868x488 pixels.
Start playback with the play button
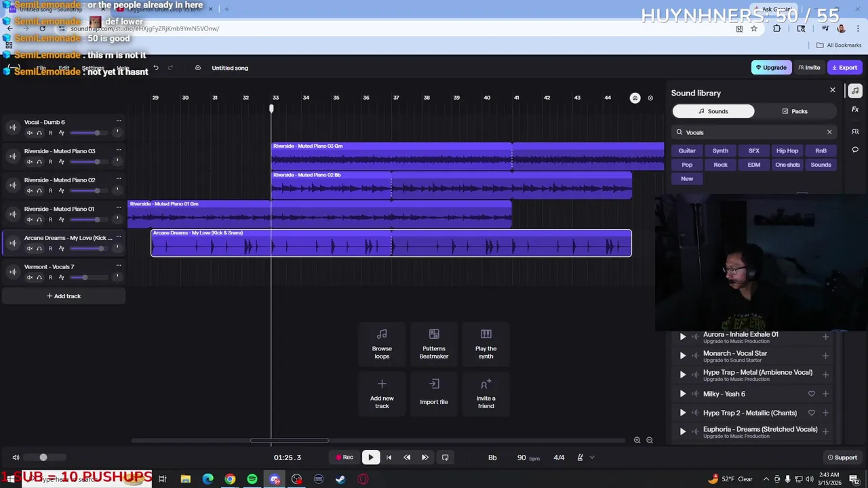(x=370, y=457)
